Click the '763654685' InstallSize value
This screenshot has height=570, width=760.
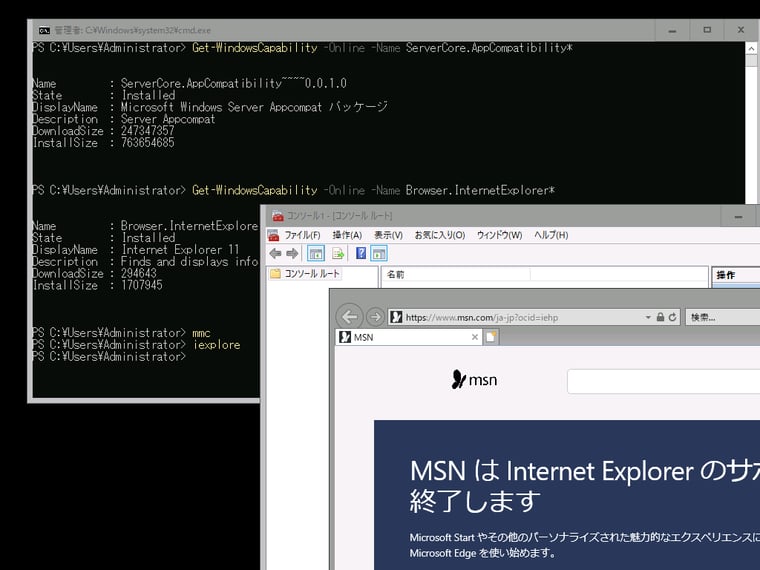147,142
